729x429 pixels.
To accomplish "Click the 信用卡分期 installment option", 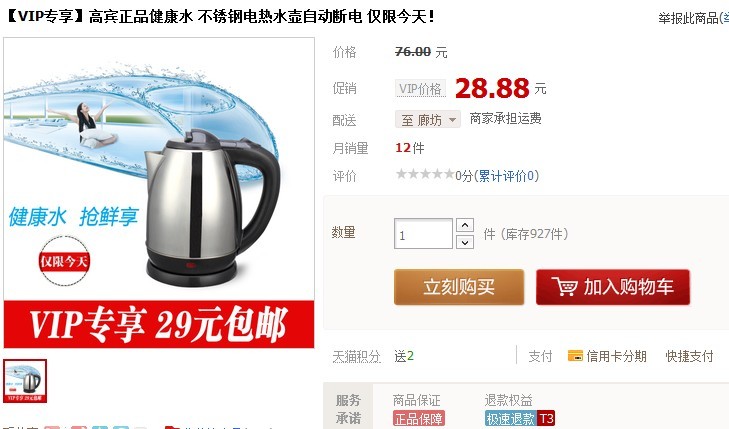I will click(x=616, y=356).
